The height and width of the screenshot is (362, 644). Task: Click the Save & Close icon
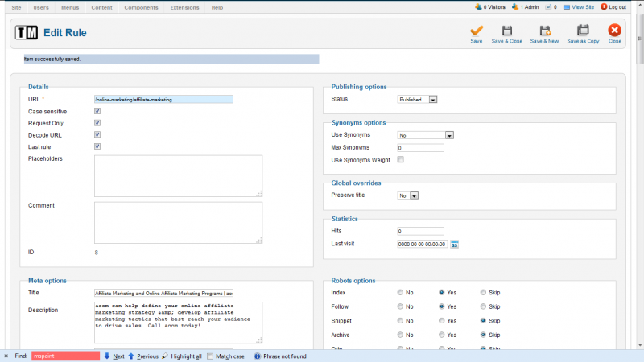tap(507, 31)
